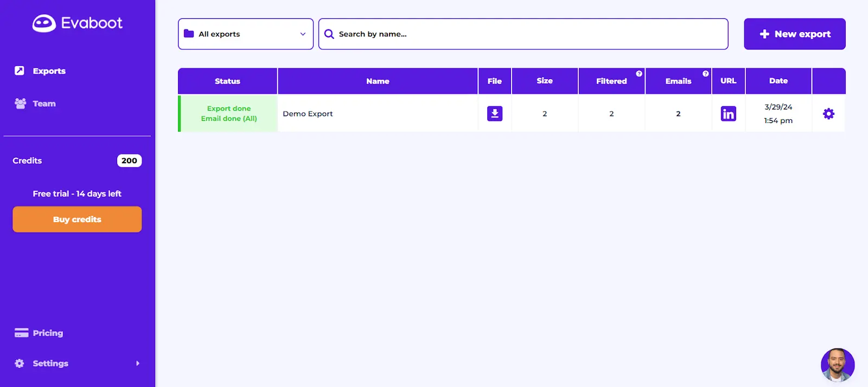Viewport: 868px width, 387px height.
Task: Download the Demo Export file
Action: (494, 114)
